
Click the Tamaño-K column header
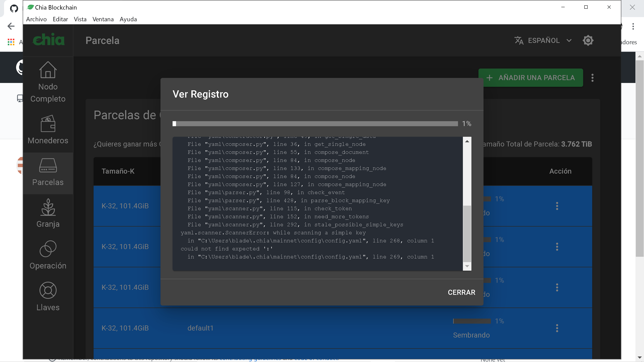(x=118, y=171)
